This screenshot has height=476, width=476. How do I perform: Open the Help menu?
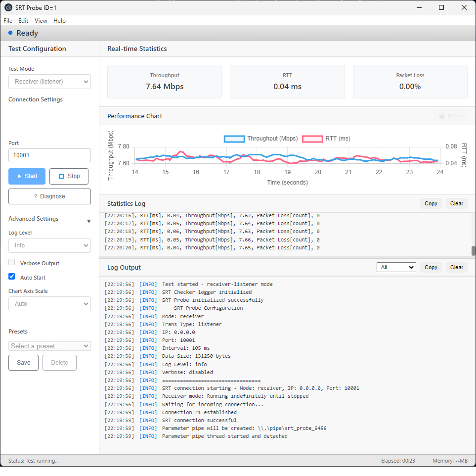(59, 21)
